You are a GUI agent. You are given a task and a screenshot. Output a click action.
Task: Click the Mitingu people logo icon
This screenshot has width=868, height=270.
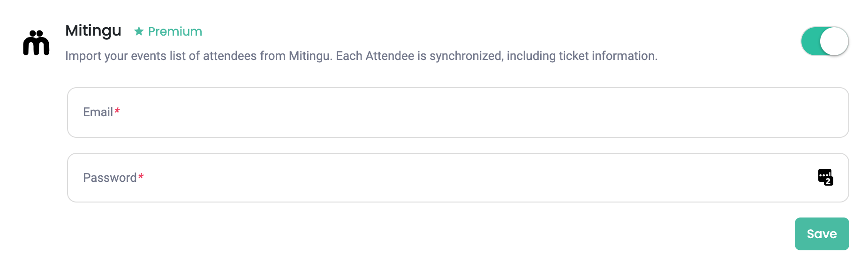[36, 43]
